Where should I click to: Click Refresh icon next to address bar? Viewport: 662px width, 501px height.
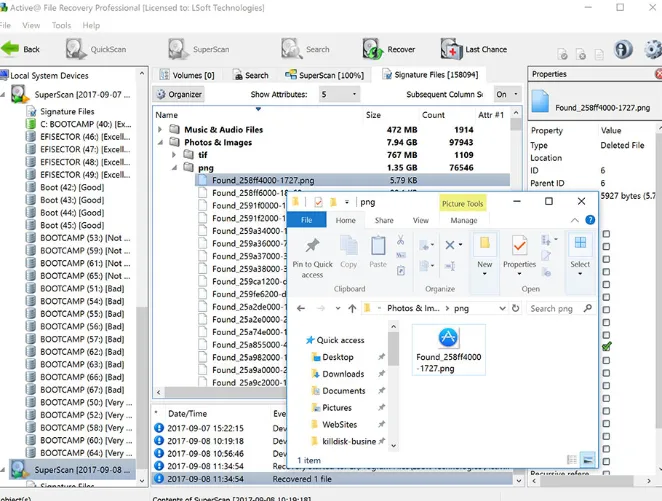tap(515, 308)
